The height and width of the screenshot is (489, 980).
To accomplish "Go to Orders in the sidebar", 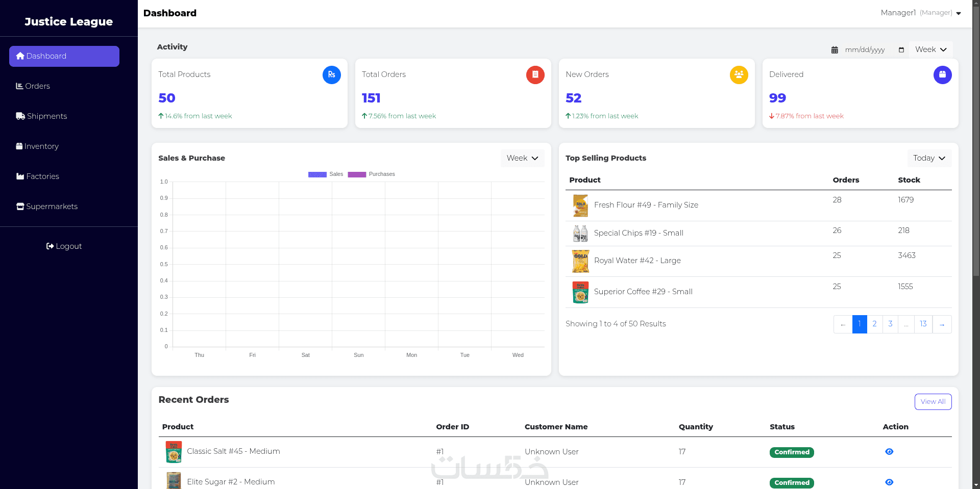I will pyautogui.click(x=33, y=86).
